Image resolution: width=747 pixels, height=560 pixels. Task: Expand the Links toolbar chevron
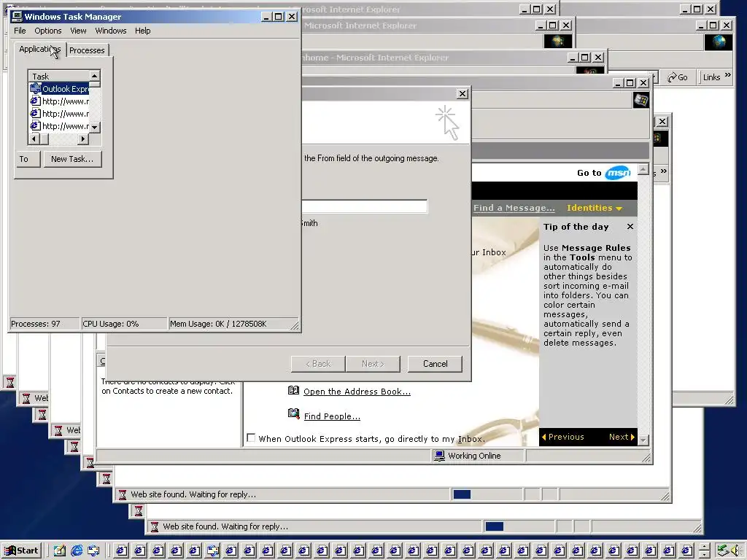tap(727, 75)
